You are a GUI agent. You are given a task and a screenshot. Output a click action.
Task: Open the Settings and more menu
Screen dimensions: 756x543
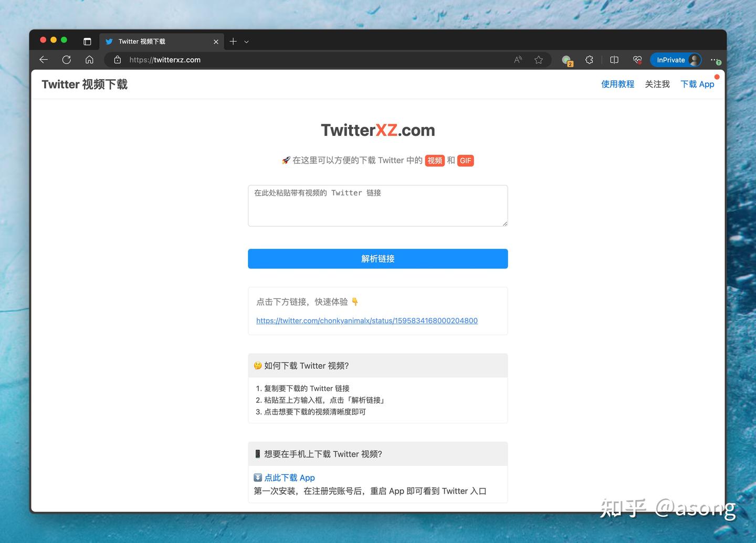point(715,59)
